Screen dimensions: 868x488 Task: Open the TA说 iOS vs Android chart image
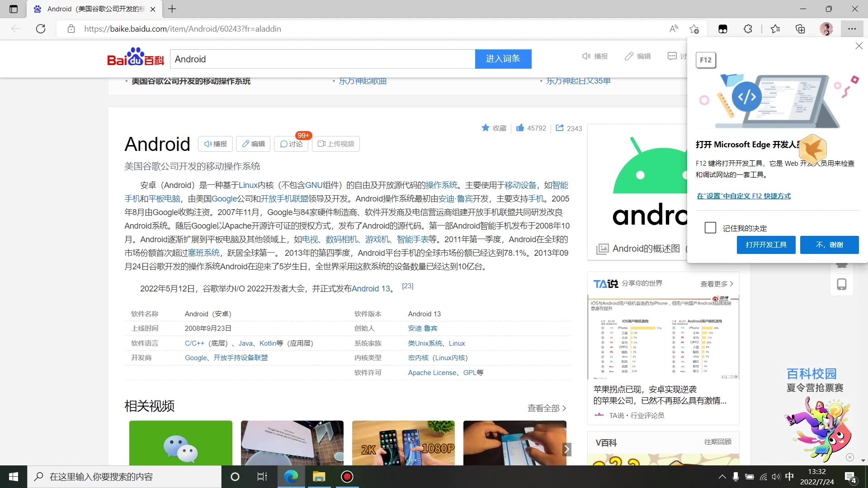point(663,338)
